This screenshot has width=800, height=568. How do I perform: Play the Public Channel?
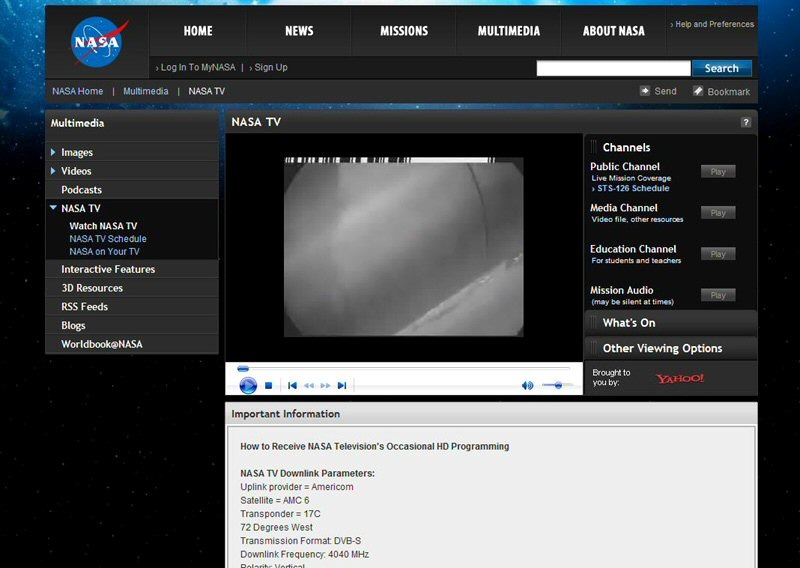(x=718, y=171)
